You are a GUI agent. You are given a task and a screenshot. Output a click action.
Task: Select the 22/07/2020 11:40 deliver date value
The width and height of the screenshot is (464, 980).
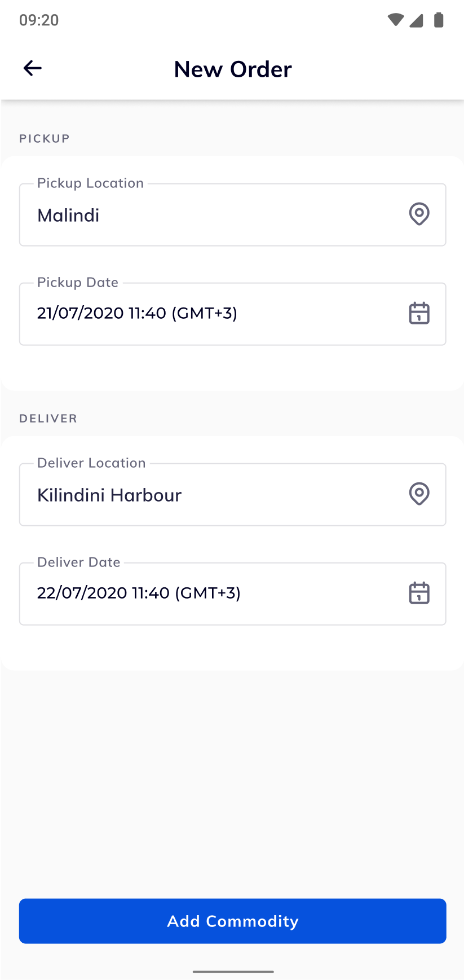(139, 593)
